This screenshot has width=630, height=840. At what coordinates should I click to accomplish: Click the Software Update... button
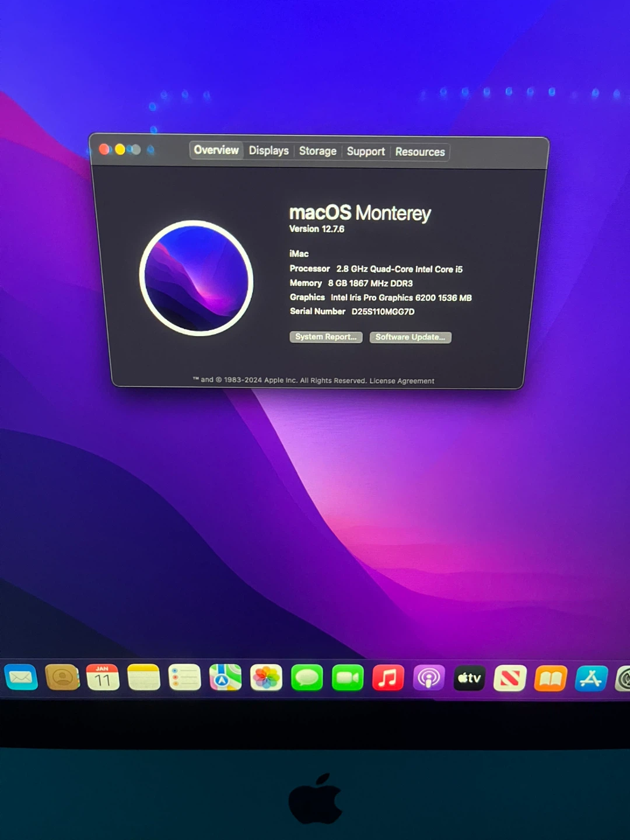[410, 337]
